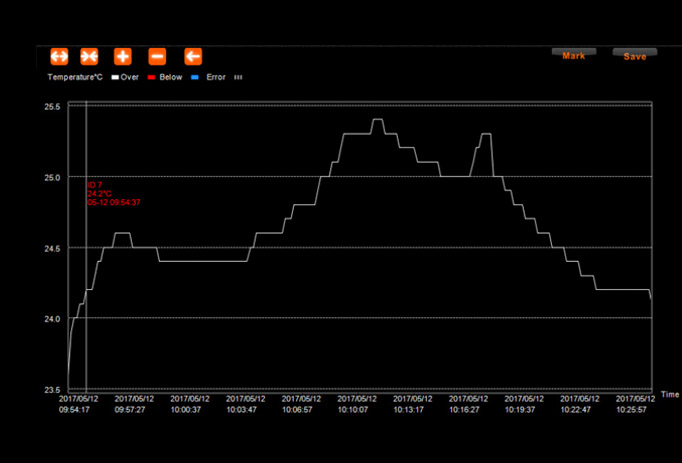The width and height of the screenshot is (682, 463).
Task: Click the 25.0 temperature axis label
Action: click(x=50, y=177)
